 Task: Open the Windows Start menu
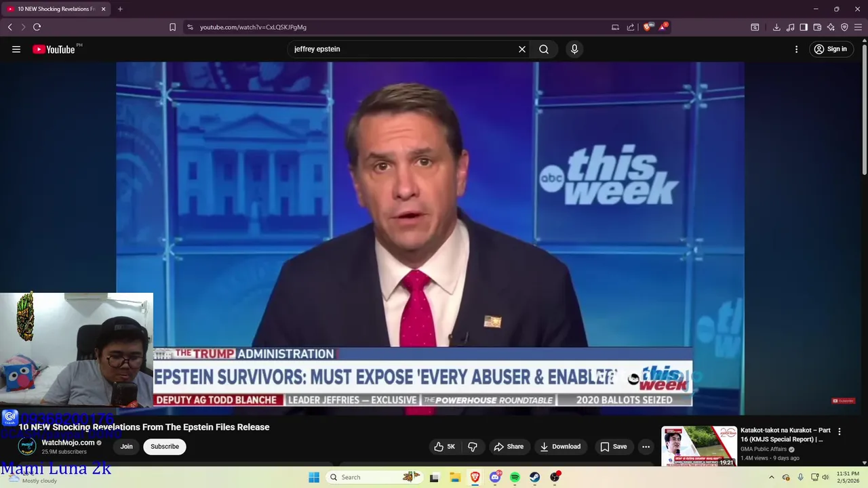coord(314,477)
